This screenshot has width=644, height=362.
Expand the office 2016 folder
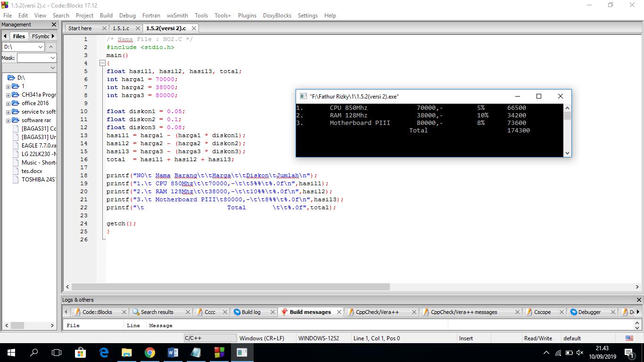[8, 103]
